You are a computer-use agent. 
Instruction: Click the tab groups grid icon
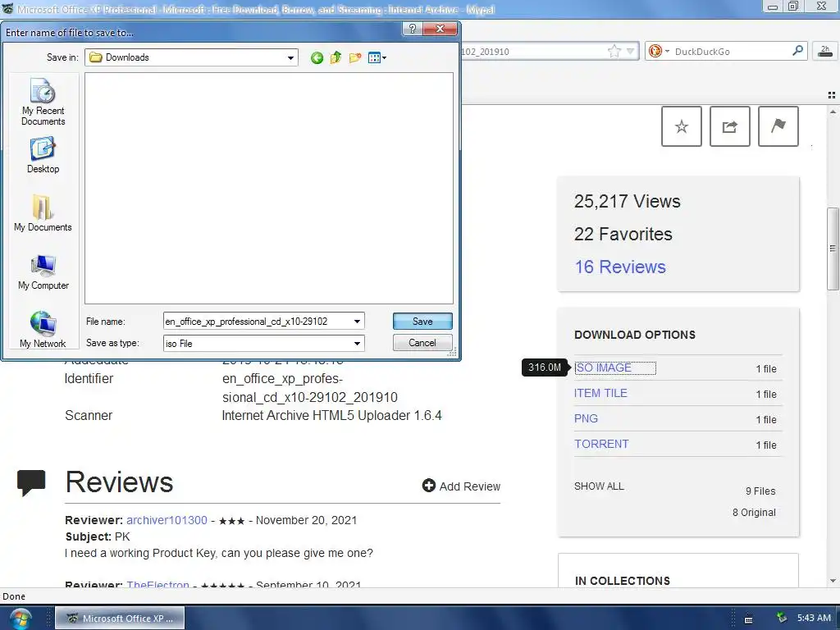click(x=832, y=95)
